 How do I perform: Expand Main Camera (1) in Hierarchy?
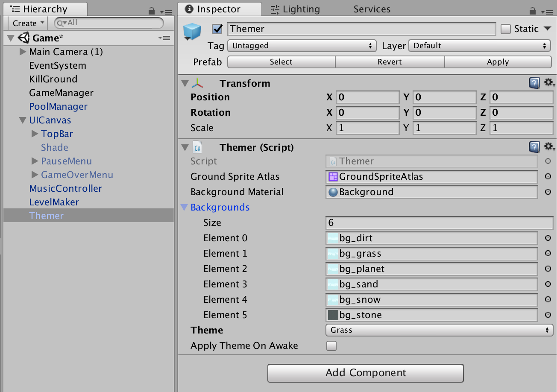point(23,52)
